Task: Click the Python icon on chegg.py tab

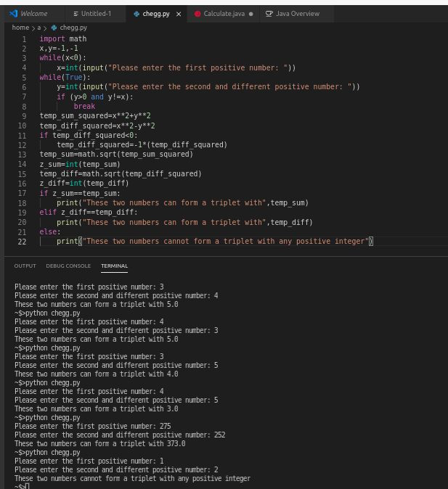Action: [x=136, y=14]
